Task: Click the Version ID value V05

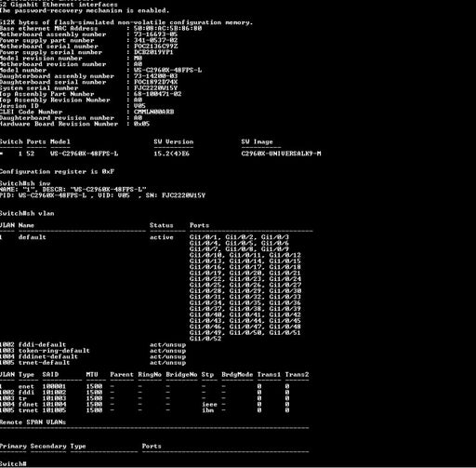Action: (139, 106)
